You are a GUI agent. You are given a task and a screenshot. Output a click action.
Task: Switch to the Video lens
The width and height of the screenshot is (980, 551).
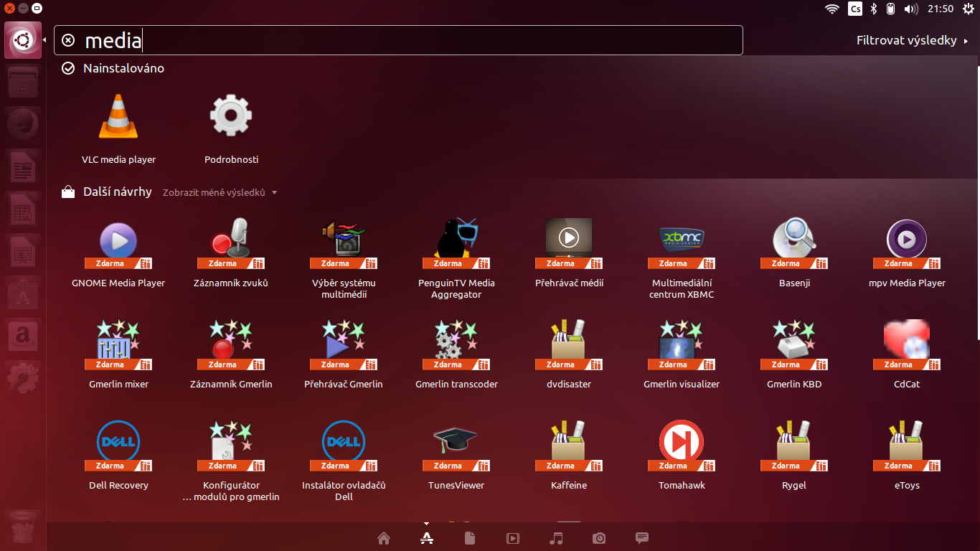[x=513, y=538]
